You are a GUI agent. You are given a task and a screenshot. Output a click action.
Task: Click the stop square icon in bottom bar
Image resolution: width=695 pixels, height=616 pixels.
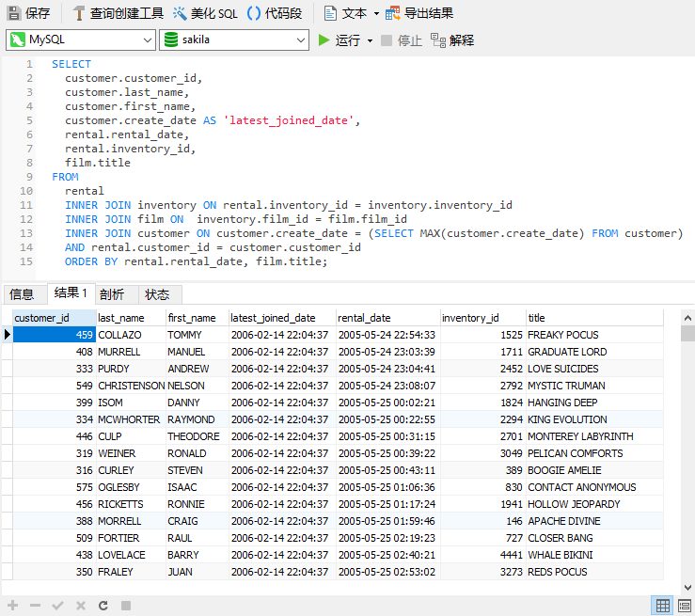pos(126,606)
